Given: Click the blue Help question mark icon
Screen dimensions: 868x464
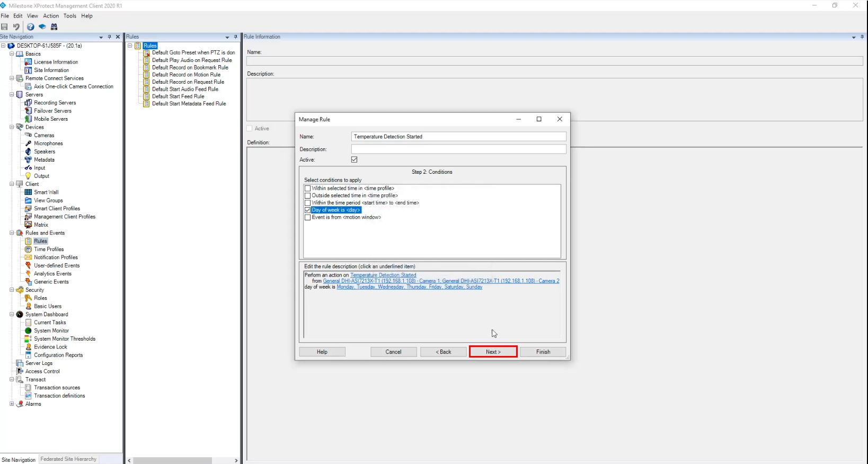Looking at the screenshot, I should coord(31,27).
